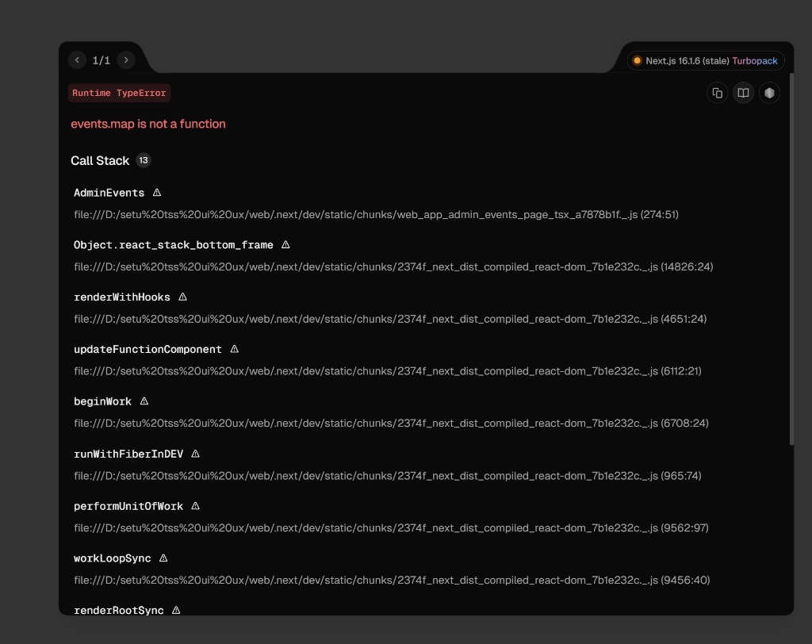The width and height of the screenshot is (812, 644).
Task: Open the react-dom file path ending (965:74)
Action: click(387, 476)
